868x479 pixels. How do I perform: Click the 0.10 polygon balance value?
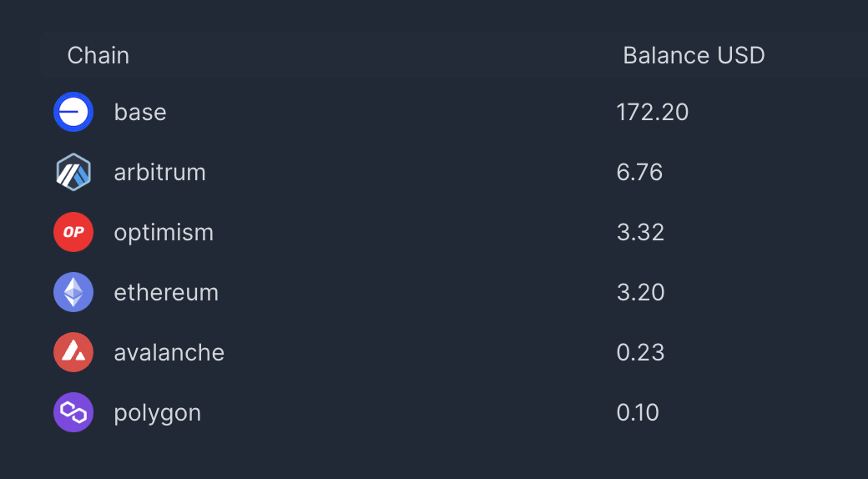[638, 412]
